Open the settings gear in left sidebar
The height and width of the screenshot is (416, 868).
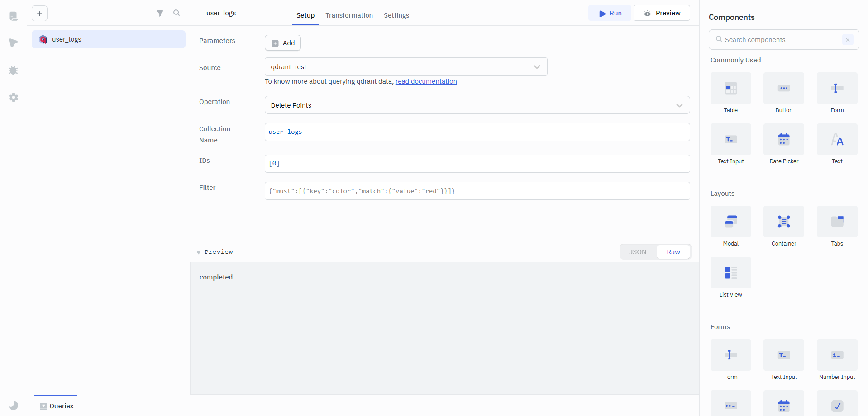pos(14,97)
